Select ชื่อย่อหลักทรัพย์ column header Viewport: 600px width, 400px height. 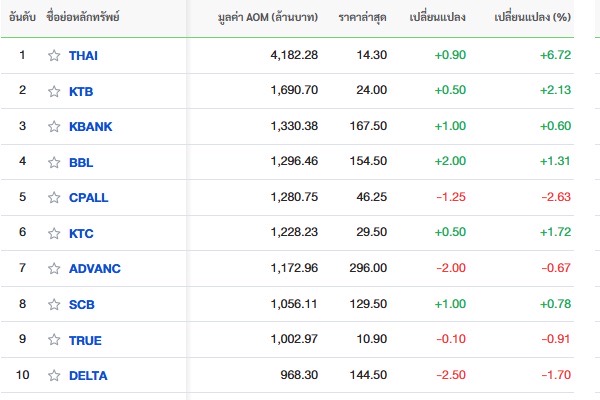click(x=83, y=17)
